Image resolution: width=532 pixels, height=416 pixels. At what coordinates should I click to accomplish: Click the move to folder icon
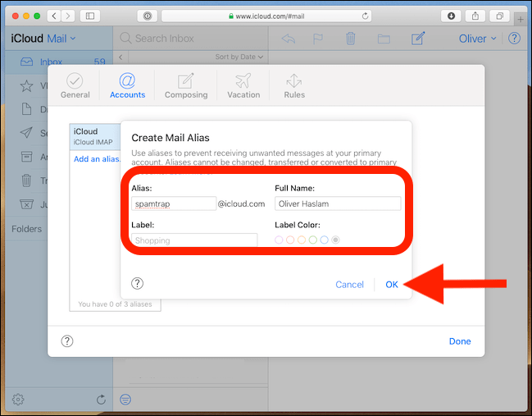(384, 39)
